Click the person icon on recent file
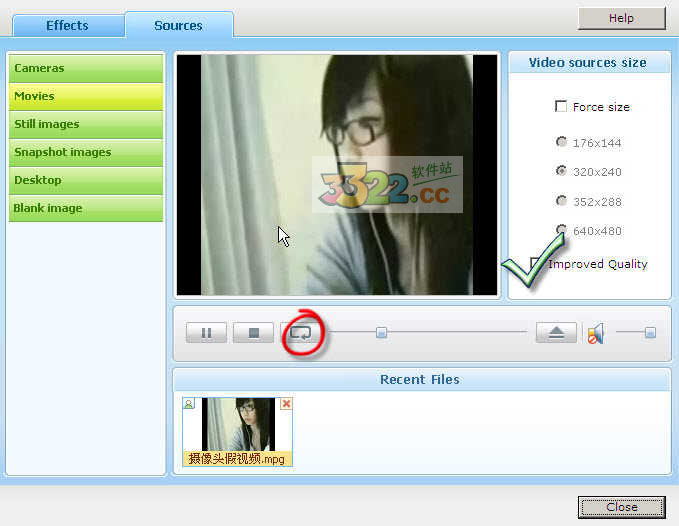Viewport: 679px width, 526px height. point(189,403)
